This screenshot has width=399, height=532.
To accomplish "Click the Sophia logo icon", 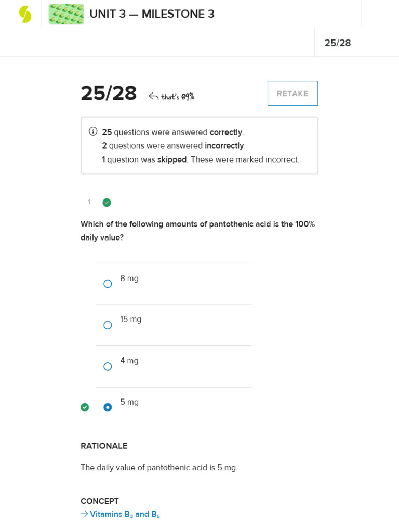I will tap(25, 14).
